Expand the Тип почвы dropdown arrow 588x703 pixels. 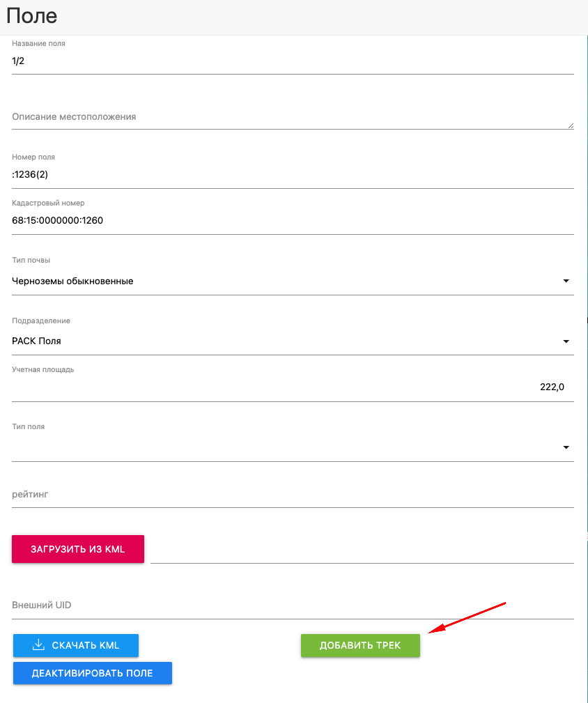point(566,281)
